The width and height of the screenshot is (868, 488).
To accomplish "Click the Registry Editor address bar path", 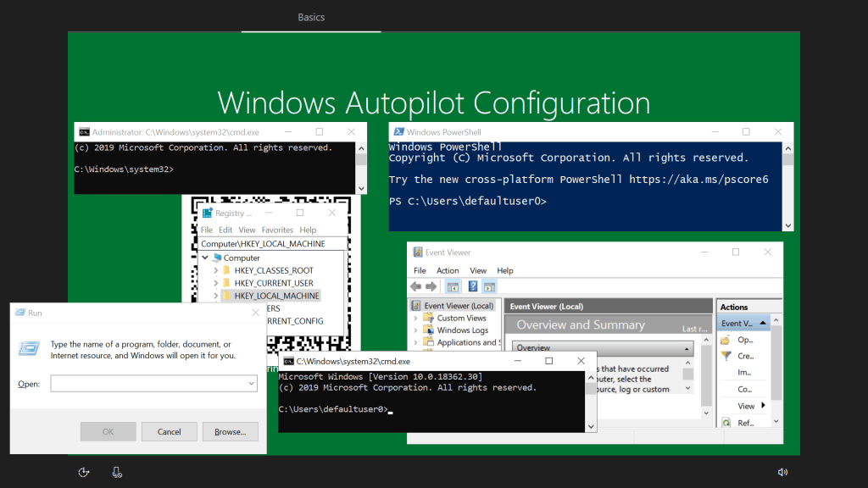I will point(272,243).
